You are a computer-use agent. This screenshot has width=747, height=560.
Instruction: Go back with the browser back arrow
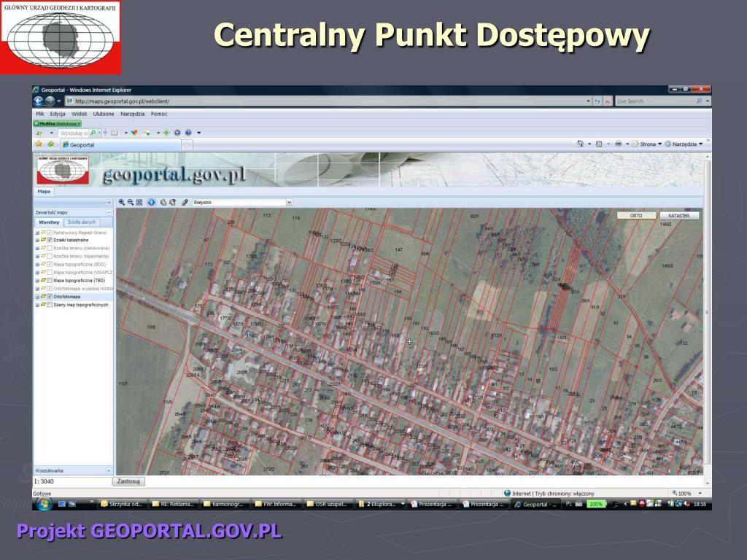coord(39,101)
